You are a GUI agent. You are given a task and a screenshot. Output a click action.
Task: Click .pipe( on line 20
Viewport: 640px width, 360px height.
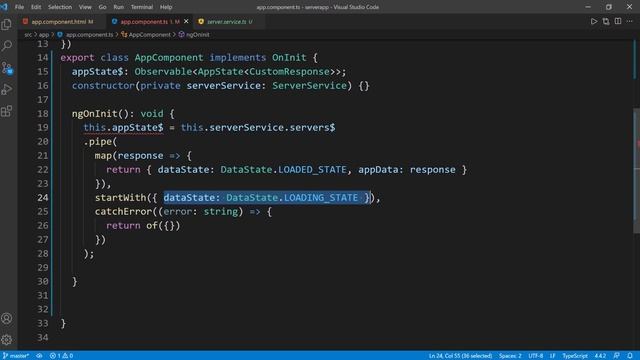(x=100, y=142)
